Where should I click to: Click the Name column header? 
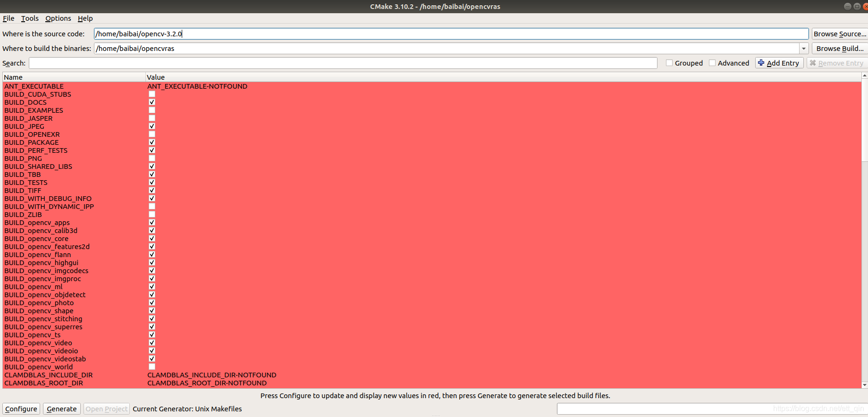click(x=74, y=77)
